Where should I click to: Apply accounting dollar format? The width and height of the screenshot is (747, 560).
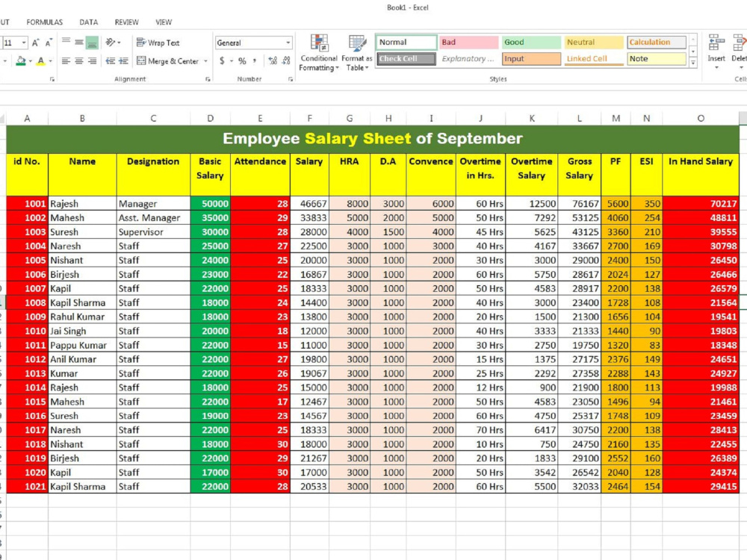point(222,61)
